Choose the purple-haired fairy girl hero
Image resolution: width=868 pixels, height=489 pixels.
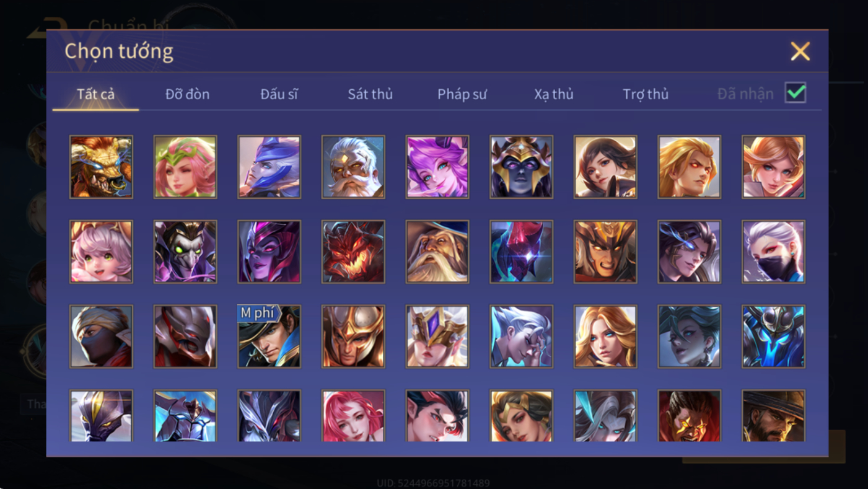tap(437, 167)
